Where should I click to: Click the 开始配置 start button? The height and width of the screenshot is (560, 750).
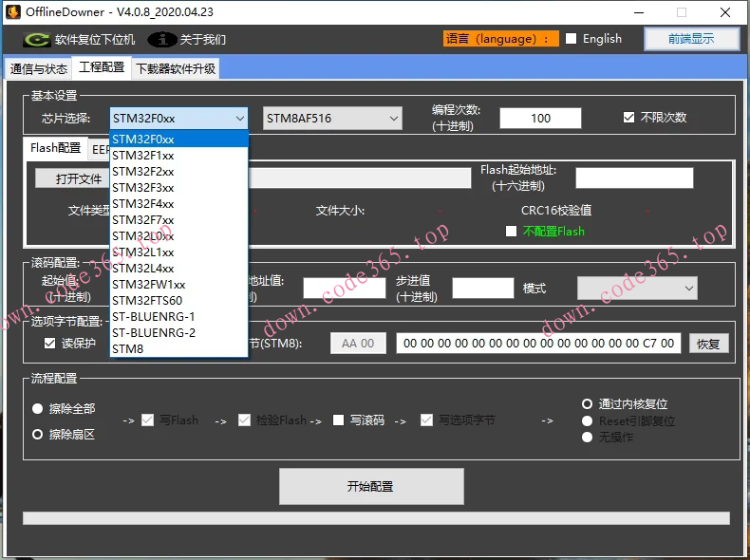371,486
